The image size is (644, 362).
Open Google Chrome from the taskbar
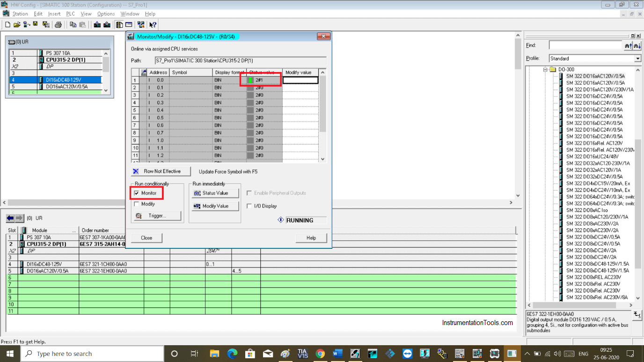[320, 354]
